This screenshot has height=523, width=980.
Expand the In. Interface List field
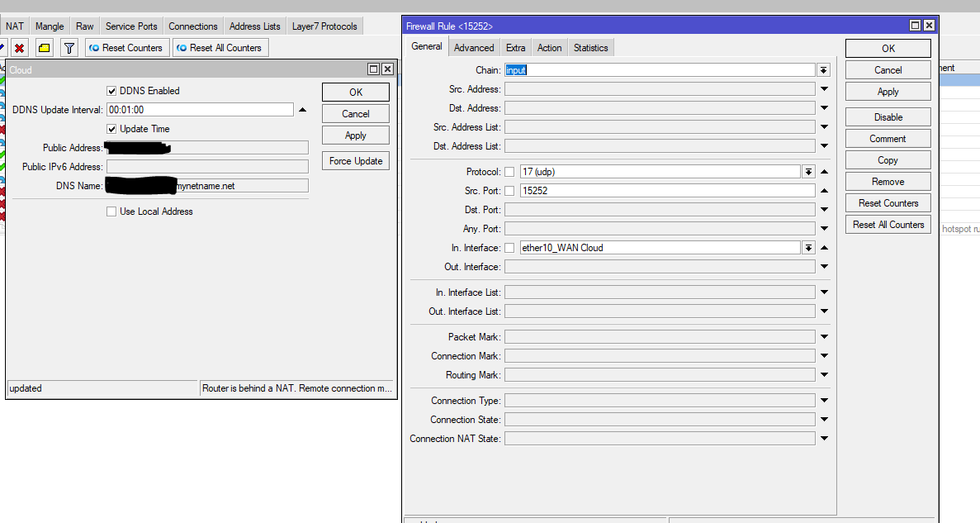coord(825,292)
